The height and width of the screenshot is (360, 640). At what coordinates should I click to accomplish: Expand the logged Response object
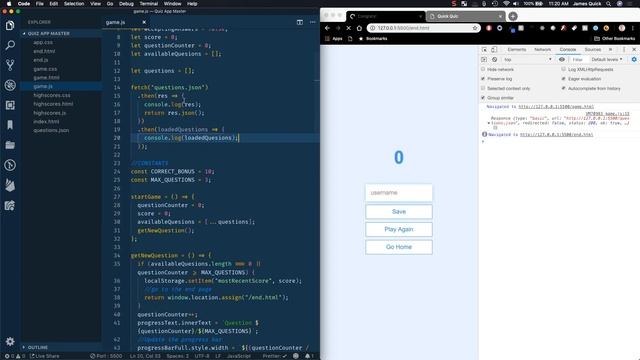[489, 123]
